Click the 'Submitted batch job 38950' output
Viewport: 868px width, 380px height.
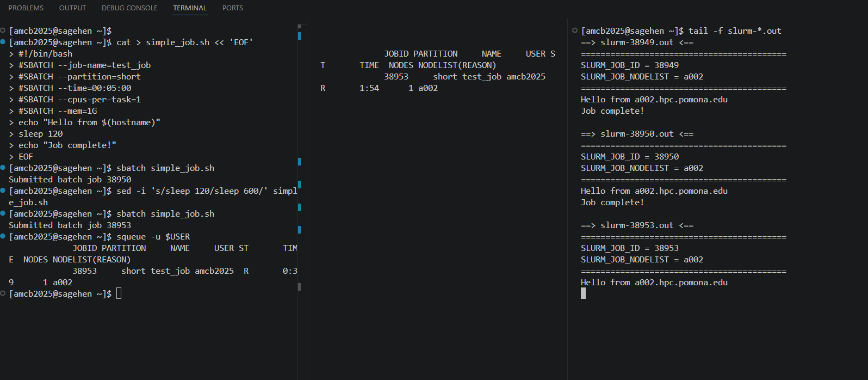click(x=70, y=180)
